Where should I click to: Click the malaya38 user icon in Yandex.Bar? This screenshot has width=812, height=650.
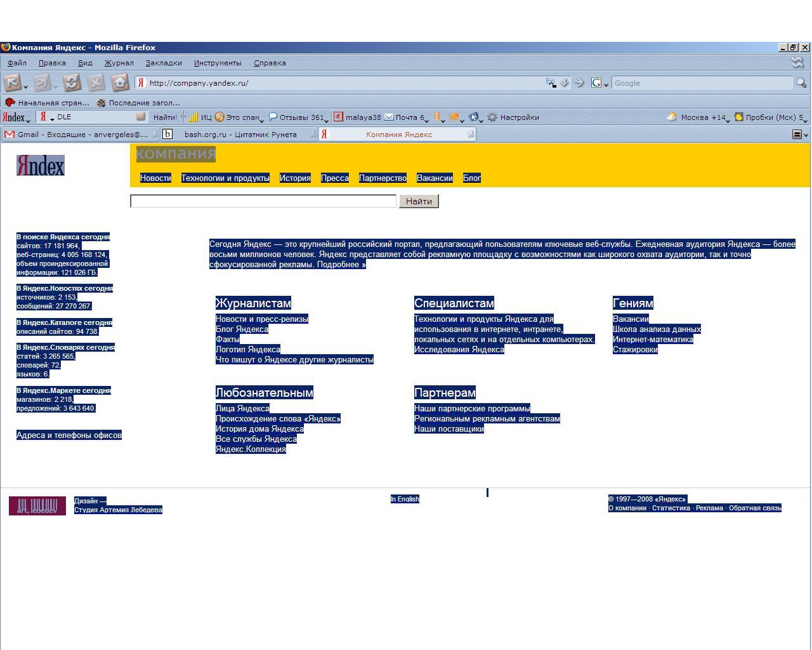tap(339, 117)
